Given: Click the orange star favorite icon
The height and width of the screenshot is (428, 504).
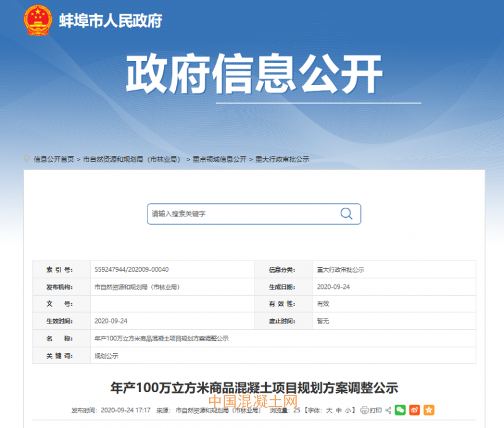Looking at the screenshot, I should (x=429, y=410).
